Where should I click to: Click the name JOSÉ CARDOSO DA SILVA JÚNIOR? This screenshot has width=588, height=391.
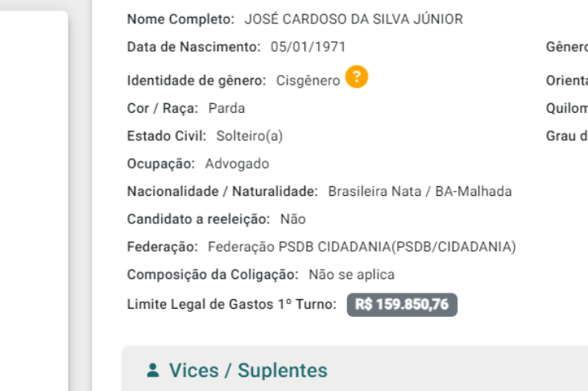(354, 19)
